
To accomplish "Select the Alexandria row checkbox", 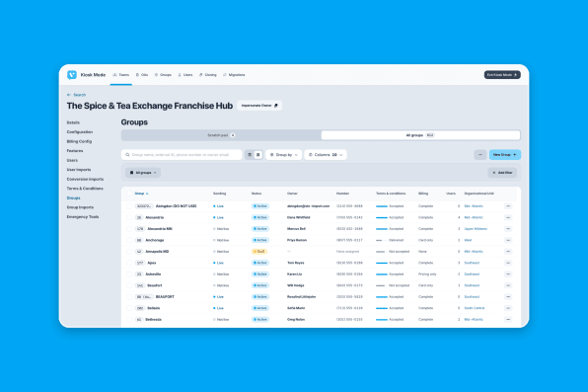I will point(129,217).
